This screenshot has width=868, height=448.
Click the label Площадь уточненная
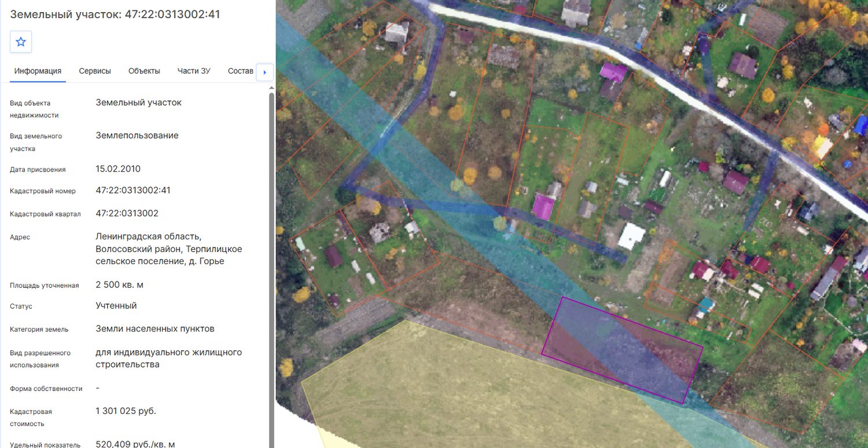[45, 285]
